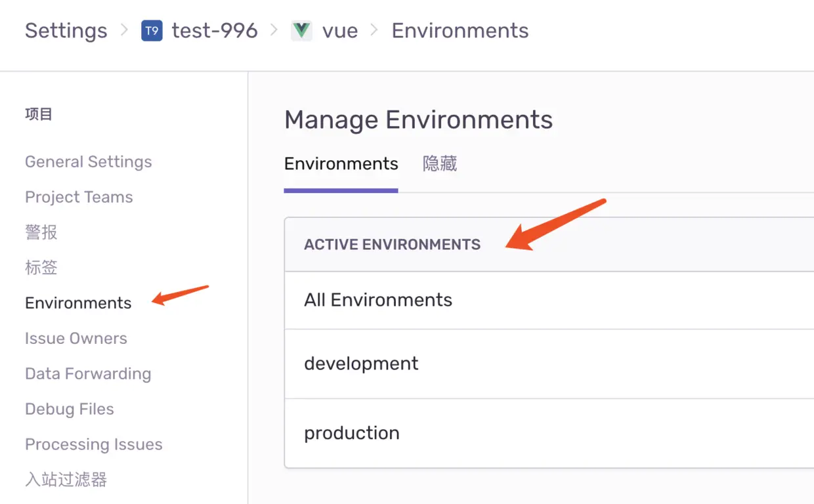Screen dimensions: 814x504
Task: Click Environments breadcrumb title
Action: (460, 31)
